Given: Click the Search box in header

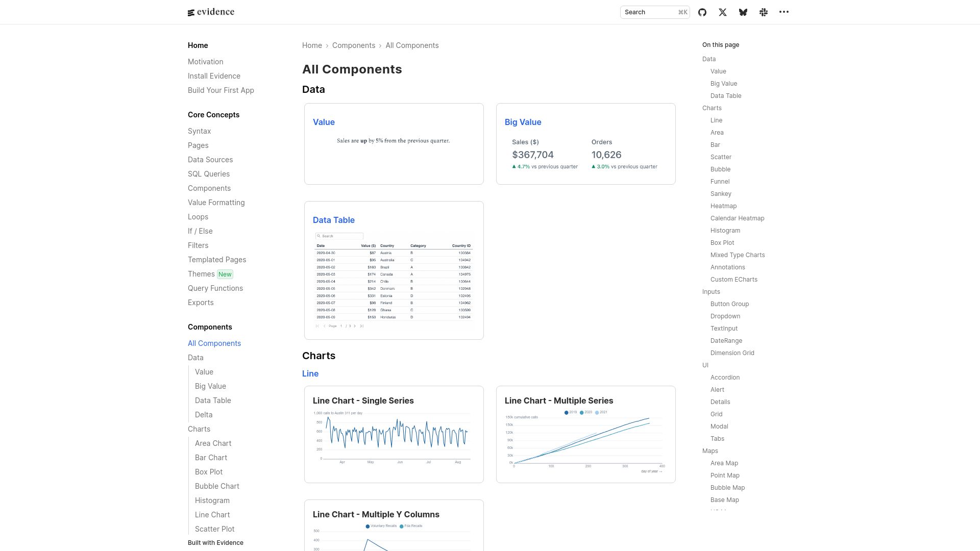Looking at the screenshot, I should 655,12.
